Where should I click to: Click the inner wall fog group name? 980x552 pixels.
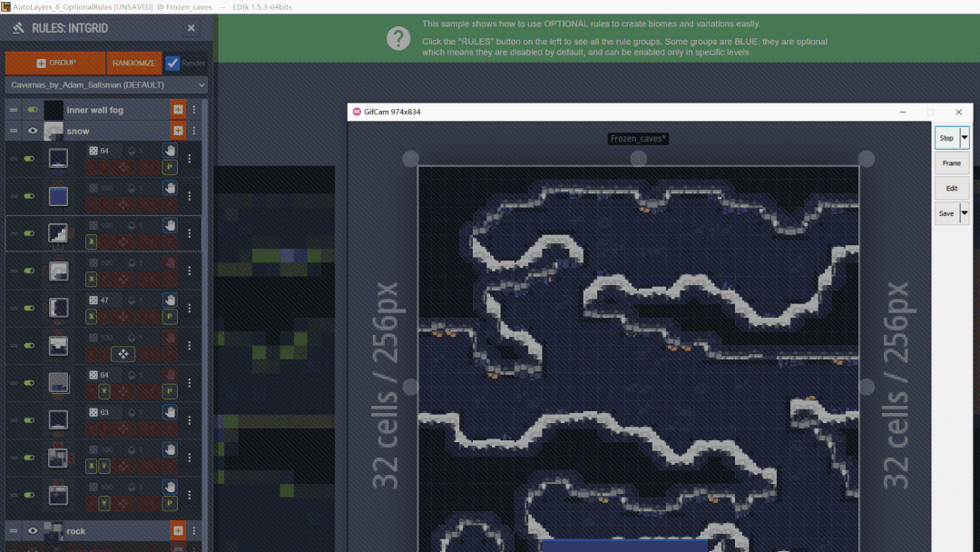[95, 110]
